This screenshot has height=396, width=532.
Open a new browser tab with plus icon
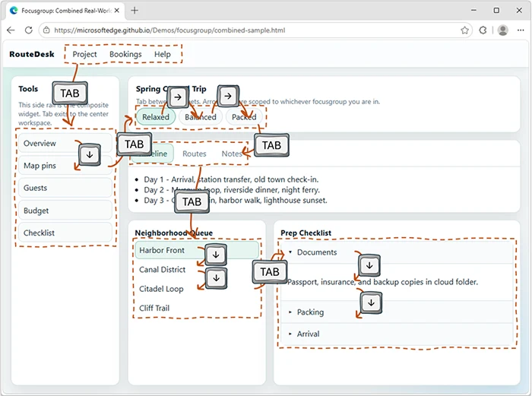(x=135, y=11)
